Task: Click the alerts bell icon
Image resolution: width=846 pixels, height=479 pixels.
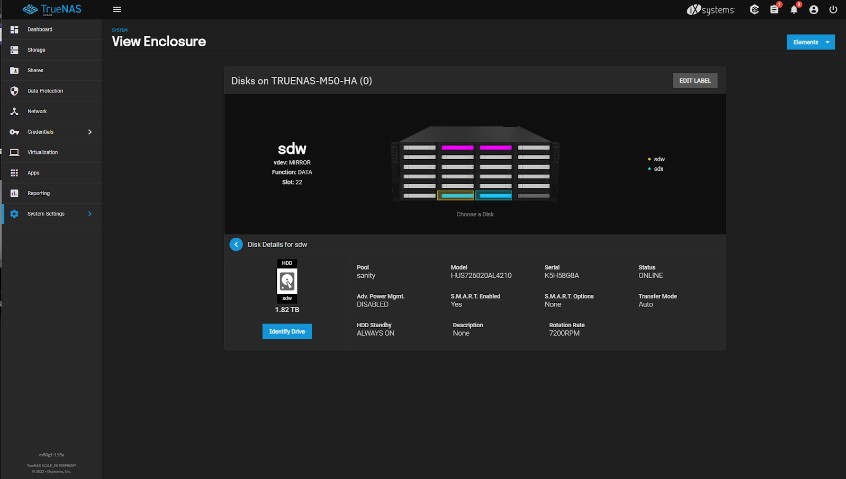Action: (x=794, y=9)
